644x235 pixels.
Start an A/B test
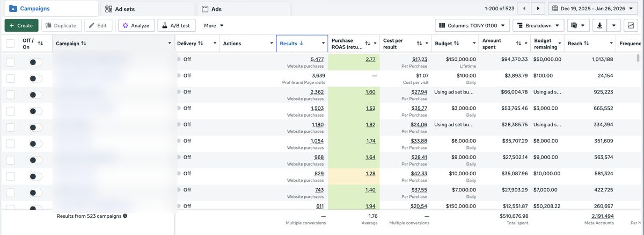pyautogui.click(x=177, y=25)
